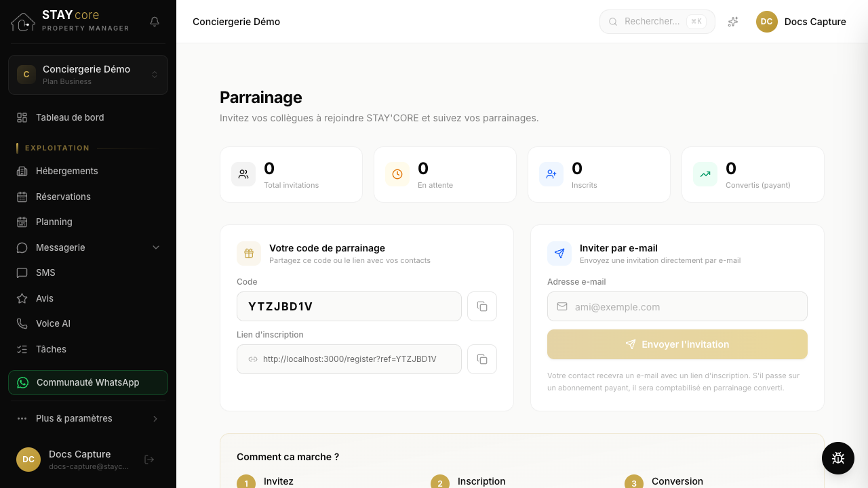Click the En attente clock icon

tap(397, 174)
